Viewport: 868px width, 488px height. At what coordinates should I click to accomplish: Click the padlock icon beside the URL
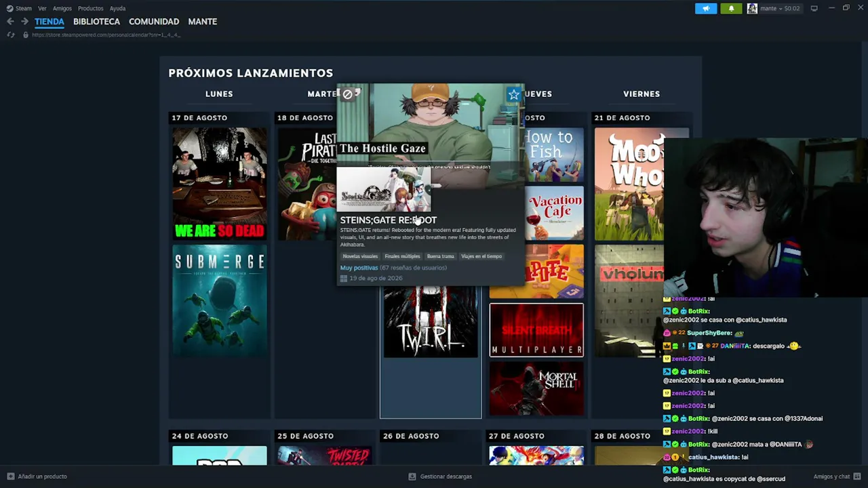tap(26, 35)
